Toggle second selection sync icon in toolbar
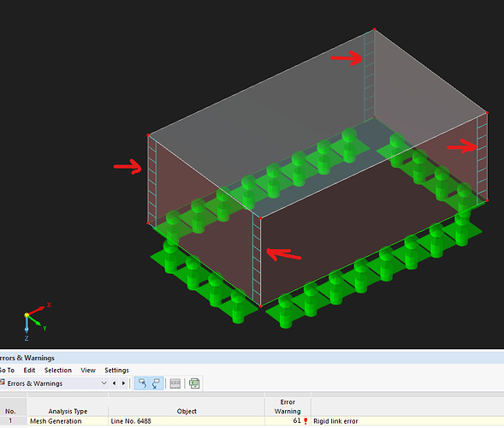Image resolution: width=504 pixels, height=428 pixels. (x=157, y=383)
